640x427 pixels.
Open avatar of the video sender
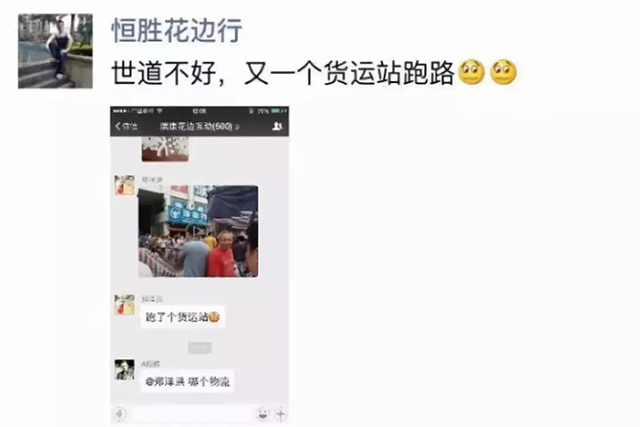pyautogui.click(x=124, y=185)
